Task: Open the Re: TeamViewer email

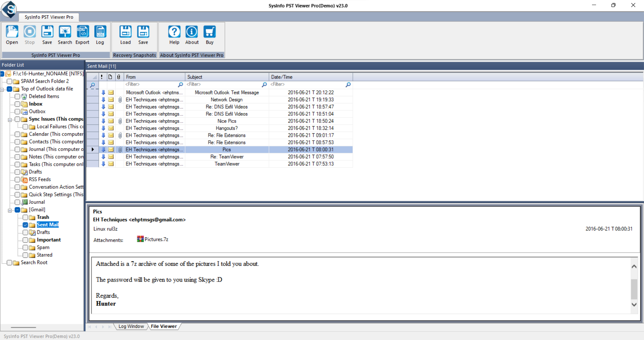Action: (227, 157)
